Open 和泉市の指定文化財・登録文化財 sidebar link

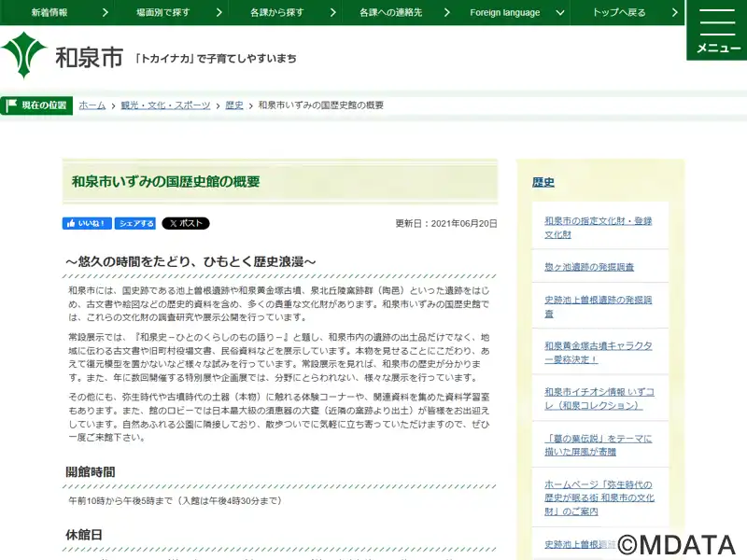point(598,227)
